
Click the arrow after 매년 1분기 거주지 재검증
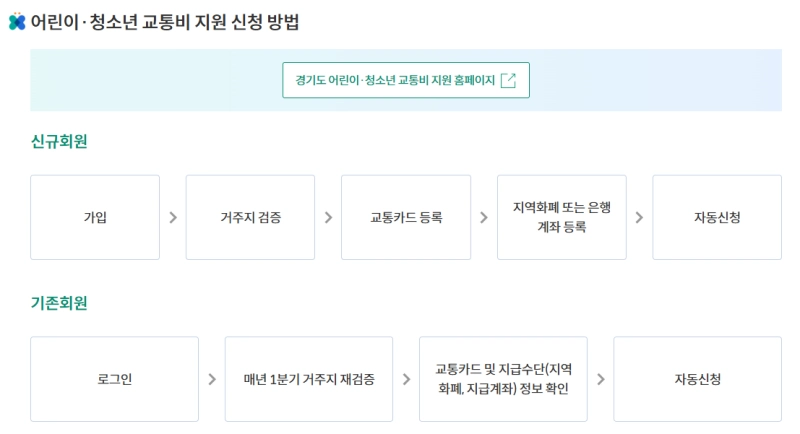406,379
